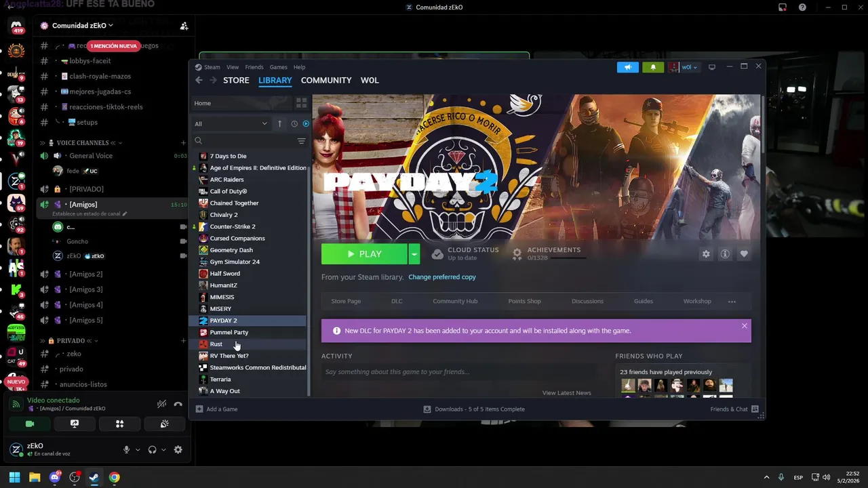Toggle the recent activity clock filter

click(x=294, y=123)
